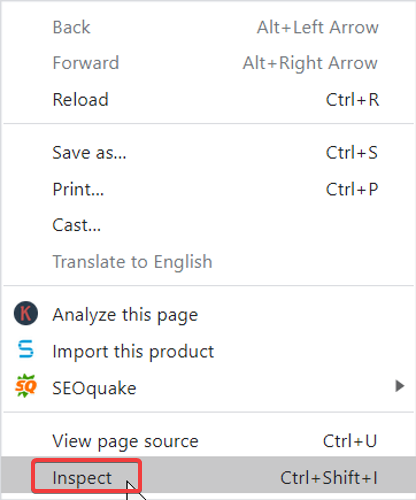
Task: Click the blue S importer extension icon
Action: click(x=26, y=349)
